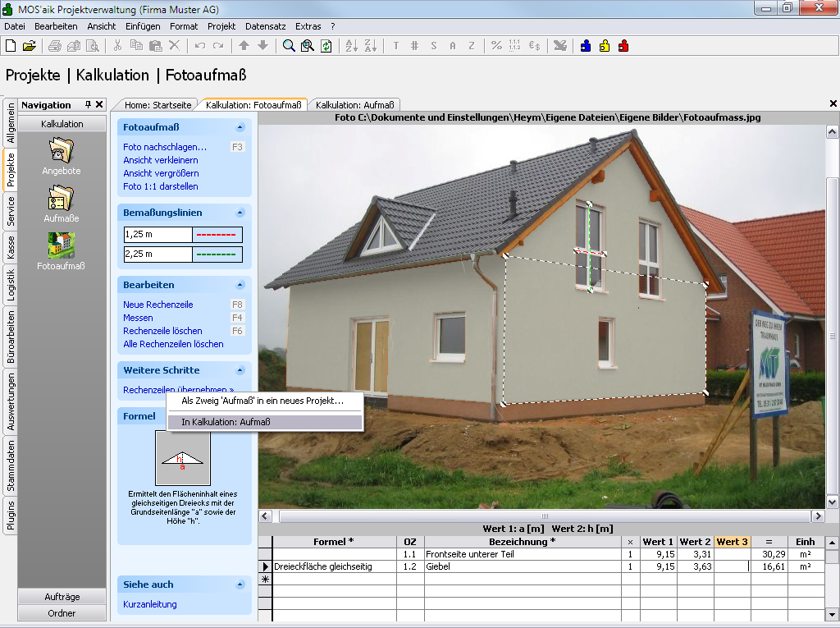Click Alle Rechenzeilen löschen link
840x628 pixels.
[x=174, y=344]
